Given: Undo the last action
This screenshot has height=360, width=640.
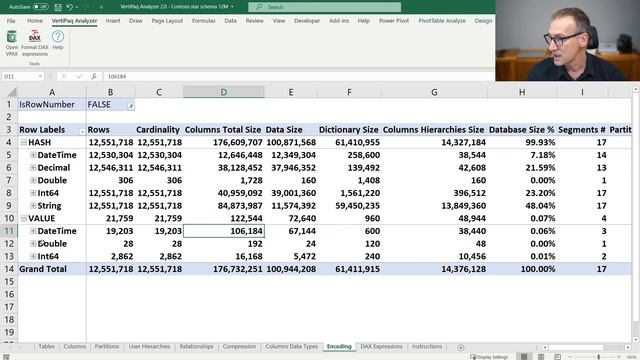Looking at the screenshot, I should (69, 7).
